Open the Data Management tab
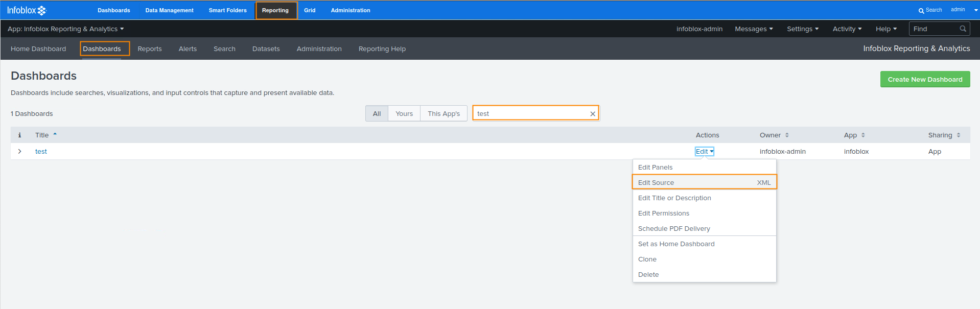 pyautogui.click(x=169, y=10)
